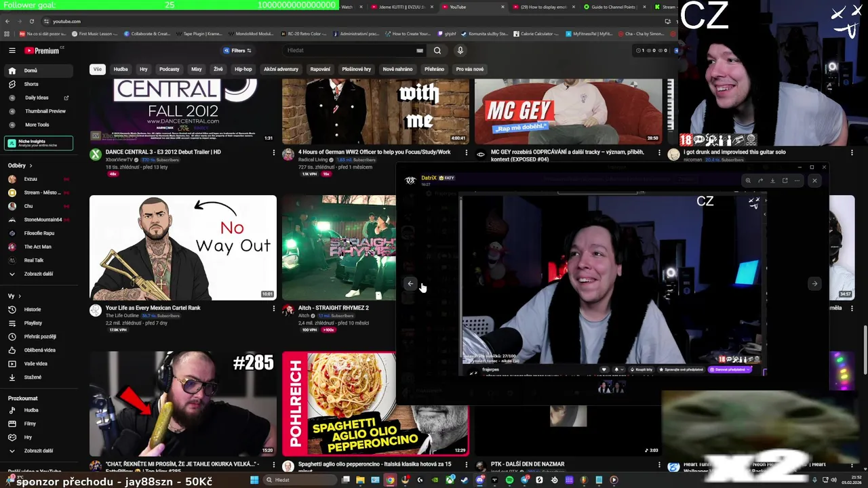Open Přehrát později in the sidebar

38,337
